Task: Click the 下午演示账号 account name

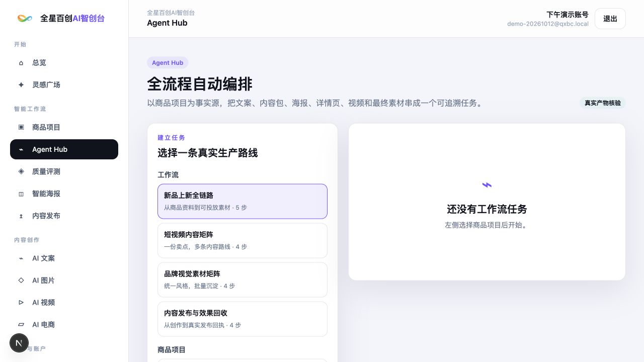Action: pyautogui.click(x=567, y=15)
